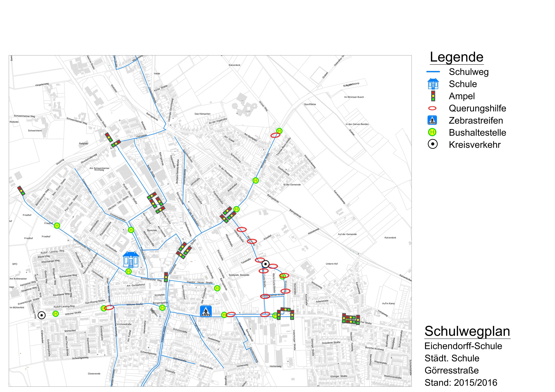Click the Ampel traffic light icon in legend
This screenshot has width=555, height=392.
[x=433, y=96]
